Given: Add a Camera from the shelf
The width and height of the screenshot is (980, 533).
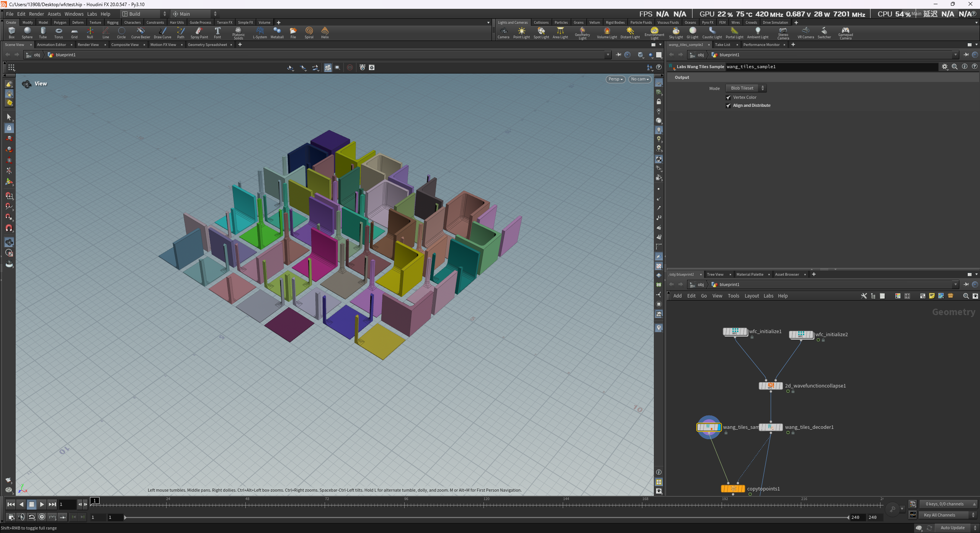Looking at the screenshot, I should click(x=503, y=32).
